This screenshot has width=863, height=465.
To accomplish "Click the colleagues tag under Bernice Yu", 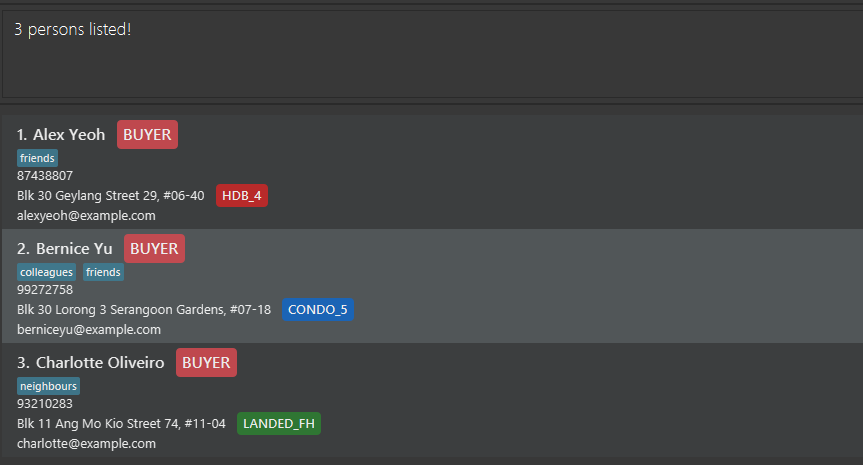I will 46,272.
